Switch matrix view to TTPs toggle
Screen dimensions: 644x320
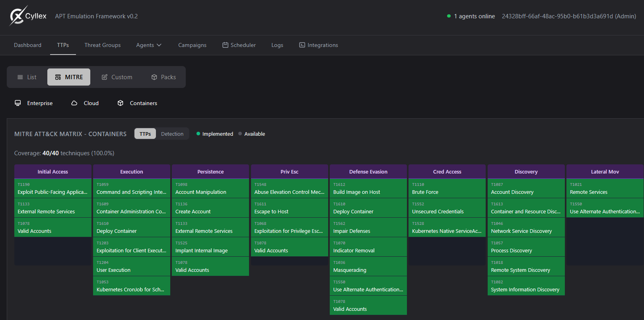coord(145,134)
